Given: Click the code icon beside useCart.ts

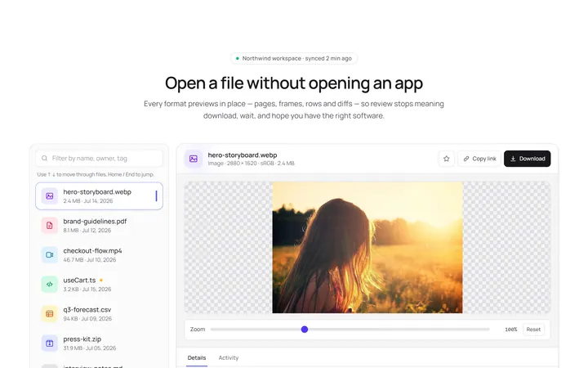Looking at the screenshot, I should (x=50, y=285).
